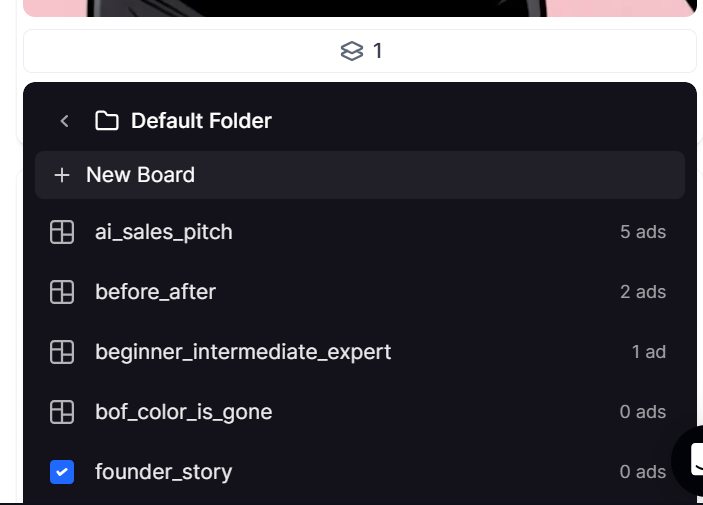Click the bof_color_is_gone board grid icon
This screenshot has height=505, width=703.
[x=62, y=412]
